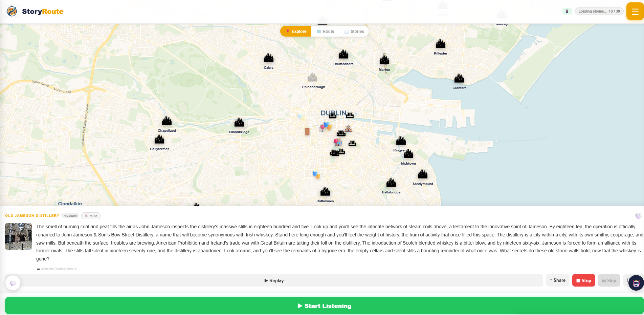Screen dimensions: 644x315
Task: Click the Start Listening button
Action: [x=324, y=306]
